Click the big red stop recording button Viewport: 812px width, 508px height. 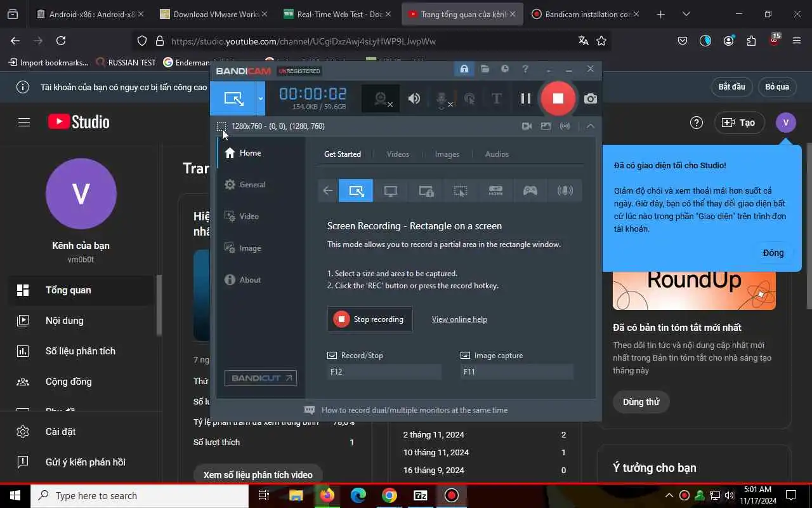(x=558, y=98)
